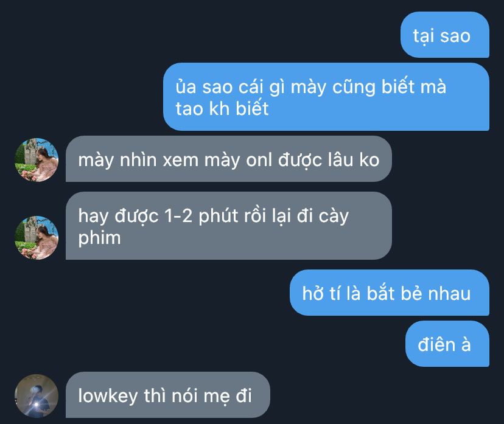Tap the "hay được 1-2 phút rồi lại đi cày phim" bubble
The width and height of the screenshot is (504, 424).
(x=229, y=226)
